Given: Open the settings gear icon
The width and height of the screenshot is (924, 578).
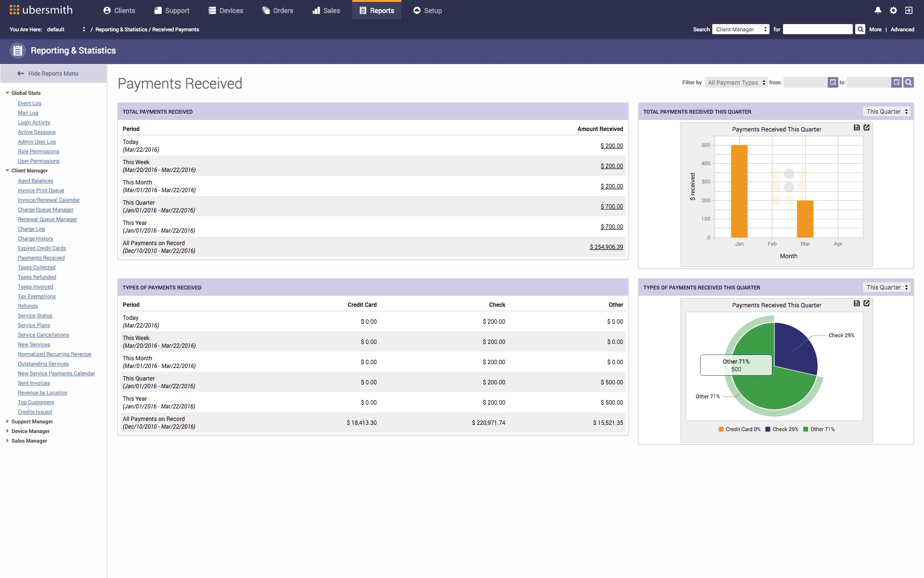Looking at the screenshot, I should [x=893, y=10].
